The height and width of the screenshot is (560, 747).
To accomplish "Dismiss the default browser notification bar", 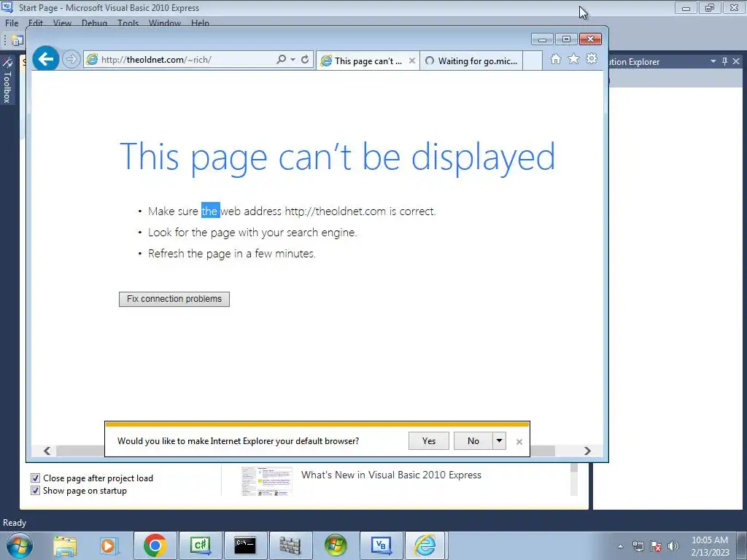I will coord(519,442).
